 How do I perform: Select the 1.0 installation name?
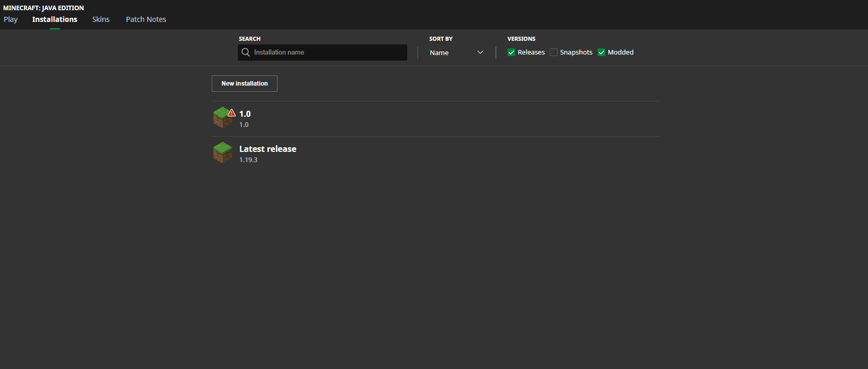click(245, 114)
